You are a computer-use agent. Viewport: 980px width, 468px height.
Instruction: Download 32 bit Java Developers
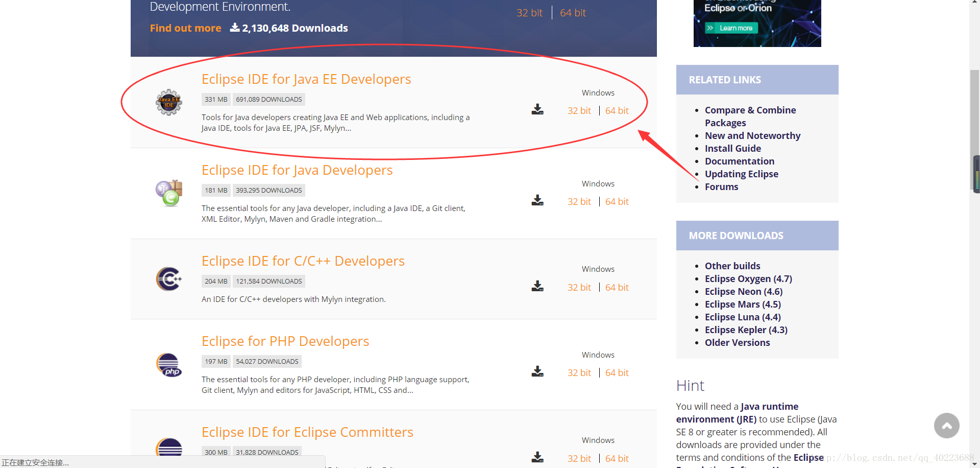579,202
